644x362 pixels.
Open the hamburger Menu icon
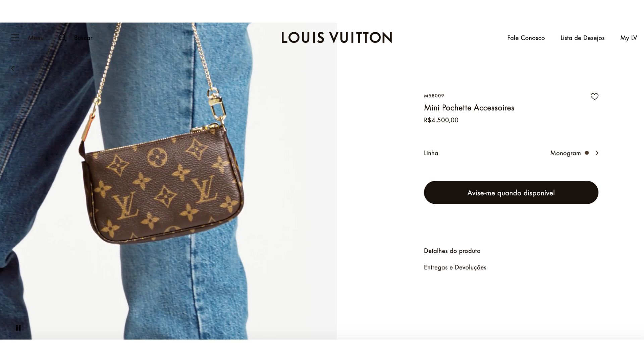(x=15, y=38)
